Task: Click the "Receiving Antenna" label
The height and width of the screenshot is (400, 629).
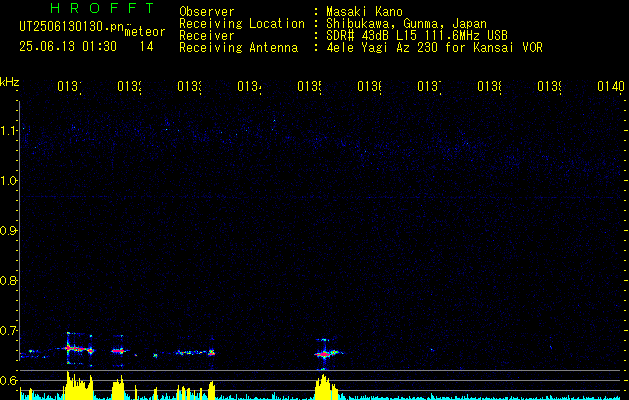Action: [238, 48]
